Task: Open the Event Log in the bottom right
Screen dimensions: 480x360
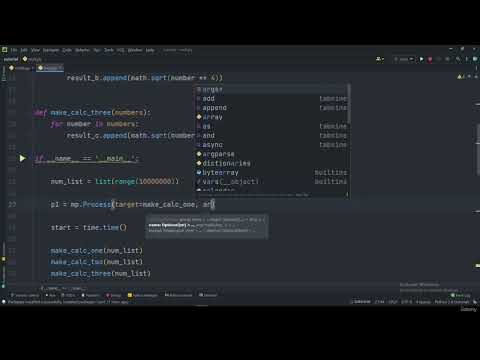Action: point(460,295)
